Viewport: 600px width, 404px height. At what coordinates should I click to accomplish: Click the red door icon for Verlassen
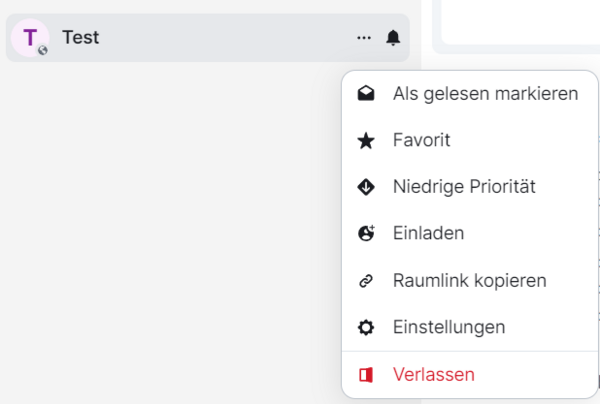coord(366,375)
